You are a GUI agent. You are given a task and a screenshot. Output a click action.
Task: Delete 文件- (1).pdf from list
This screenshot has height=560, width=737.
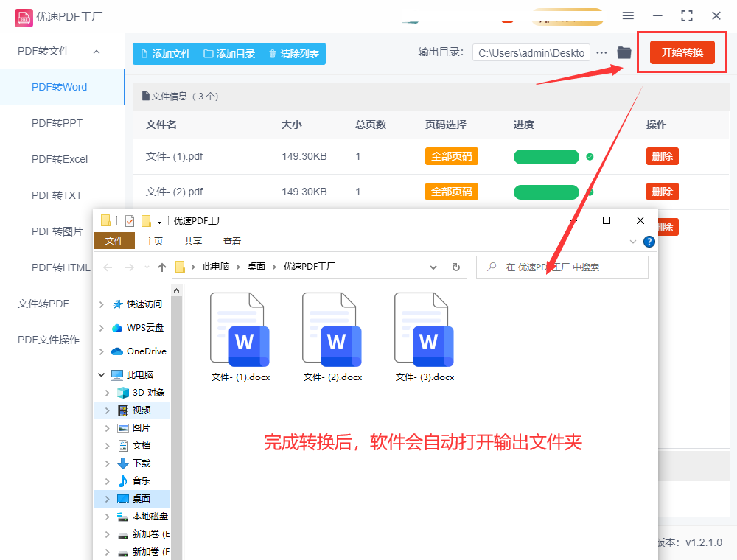click(x=663, y=156)
